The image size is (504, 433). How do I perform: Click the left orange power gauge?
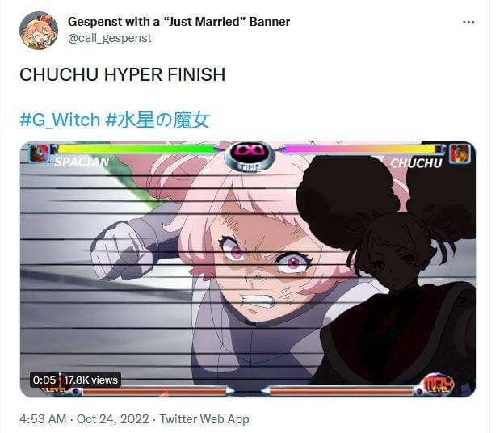pyautogui.click(x=154, y=392)
